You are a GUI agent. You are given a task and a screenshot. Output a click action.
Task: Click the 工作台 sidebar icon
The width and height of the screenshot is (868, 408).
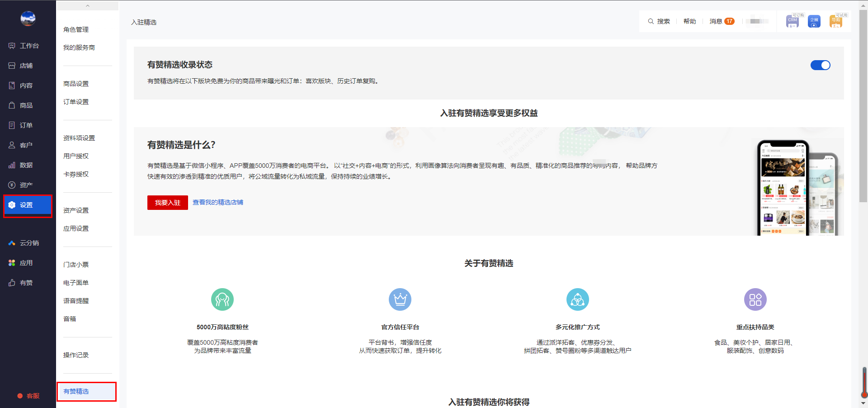(x=12, y=46)
